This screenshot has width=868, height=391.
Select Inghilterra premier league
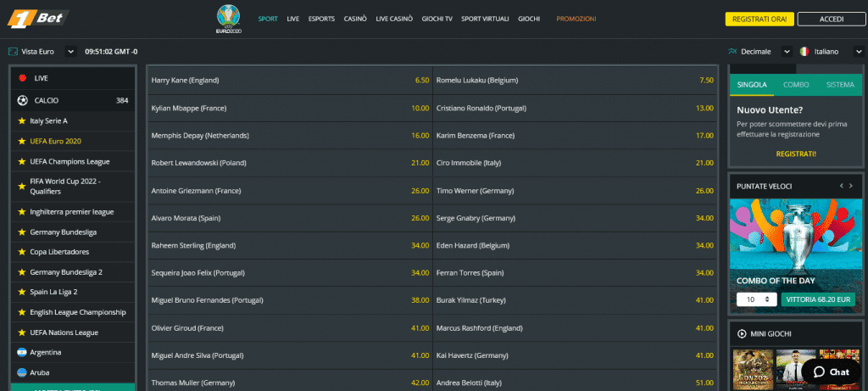click(x=73, y=211)
